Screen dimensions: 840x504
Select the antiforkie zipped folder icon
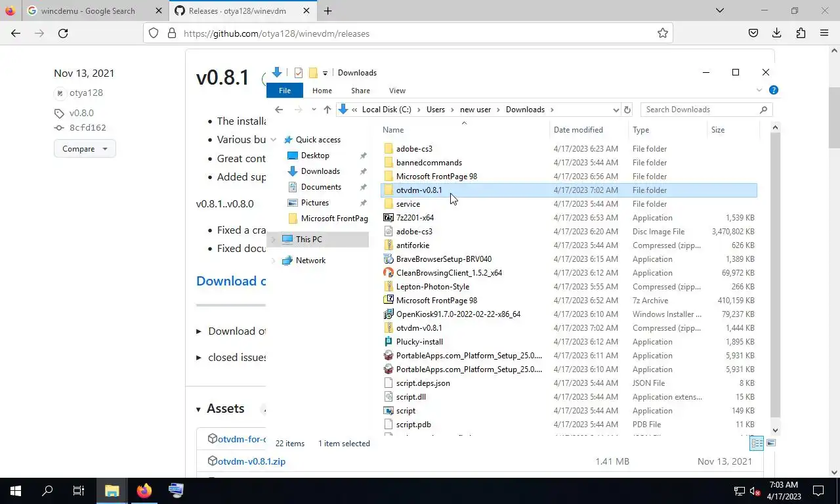pos(388,245)
